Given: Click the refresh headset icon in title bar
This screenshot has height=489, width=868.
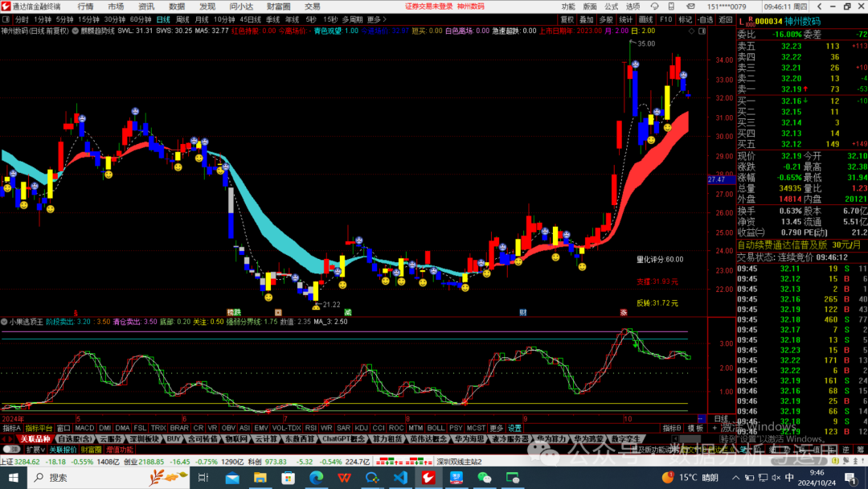Looking at the screenshot, I should pyautogui.click(x=654, y=6).
